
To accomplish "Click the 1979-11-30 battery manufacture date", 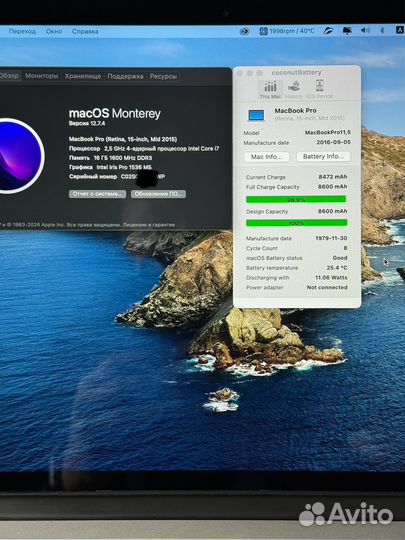I will [x=331, y=238].
